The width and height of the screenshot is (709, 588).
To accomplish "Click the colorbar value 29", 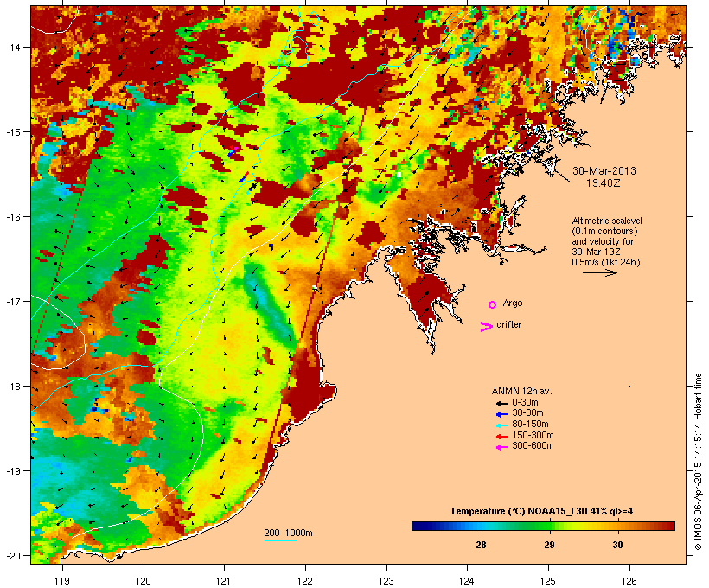I will coord(549,545).
